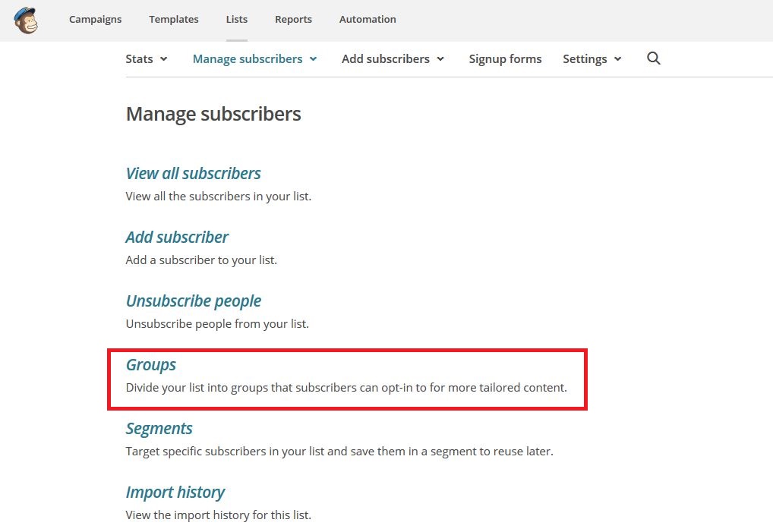Viewport: 773px width, 532px height.
Task: Expand the Settings dropdown
Action: [592, 58]
